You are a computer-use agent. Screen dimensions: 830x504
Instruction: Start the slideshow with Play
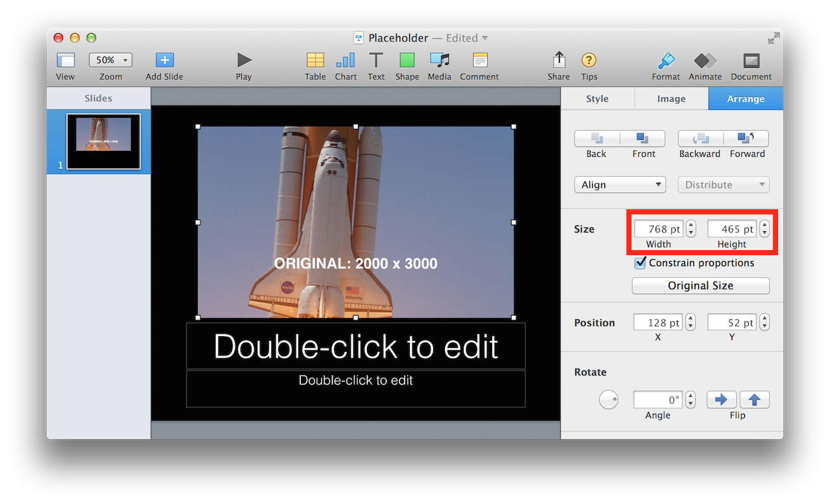point(244,60)
